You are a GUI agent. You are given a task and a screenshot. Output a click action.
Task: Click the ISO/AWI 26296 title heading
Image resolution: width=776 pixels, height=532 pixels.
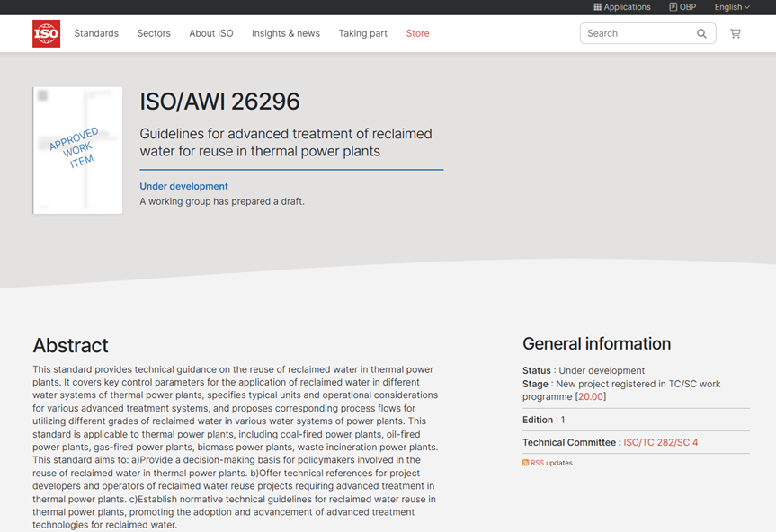coord(219,102)
